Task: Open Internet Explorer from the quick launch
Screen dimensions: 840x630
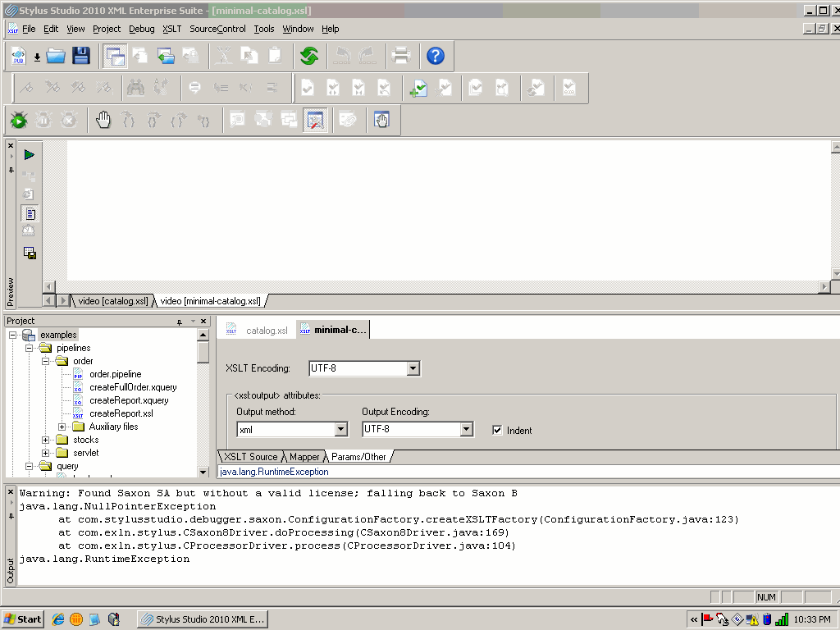Action: (x=58, y=619)
